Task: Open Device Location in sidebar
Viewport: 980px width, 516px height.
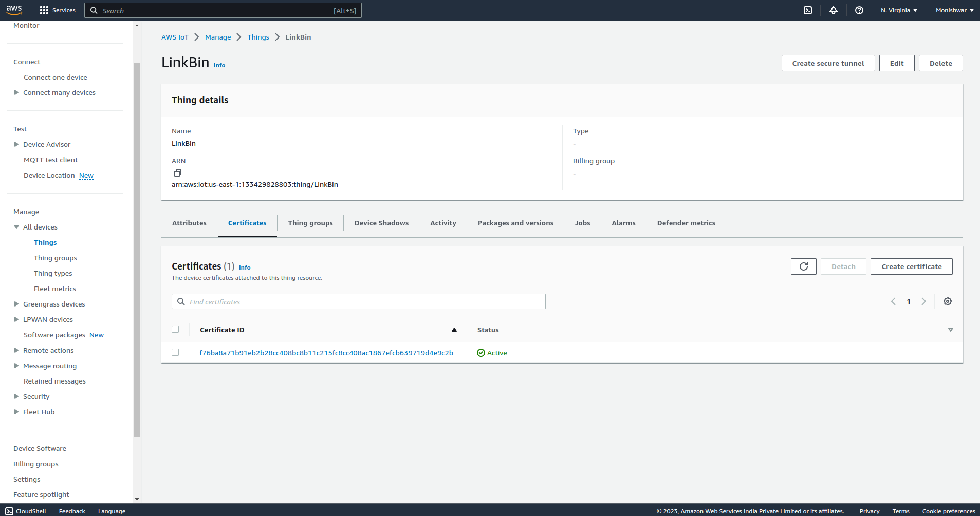Action: [49, 175]
